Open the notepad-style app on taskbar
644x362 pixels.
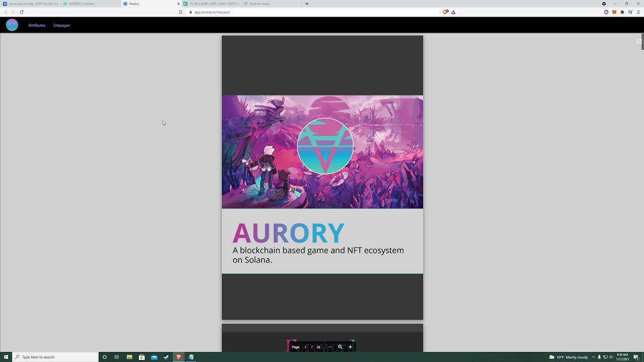click(x=191, y=357)
